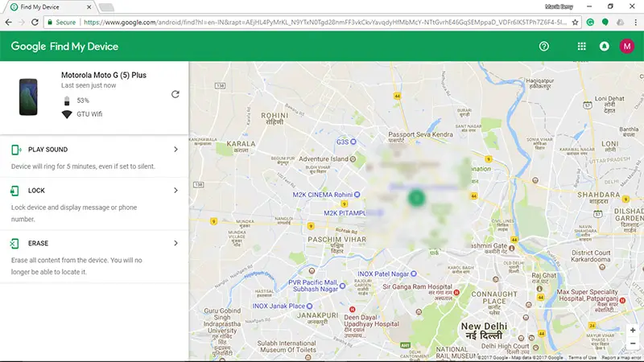Viewport: 644px width, 362px height.
Task: Click the secure lock icon in address bar
Action: [x=50, y=23]
